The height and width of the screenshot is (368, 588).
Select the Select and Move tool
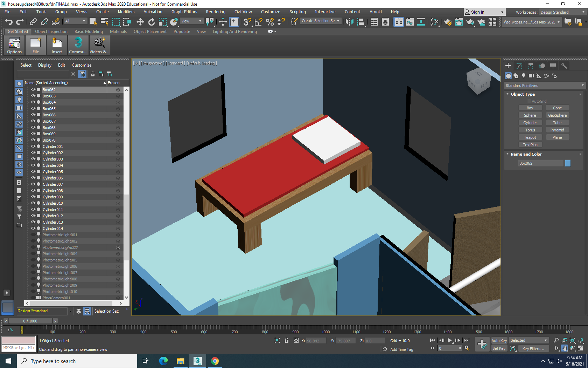tap(140, 21)
